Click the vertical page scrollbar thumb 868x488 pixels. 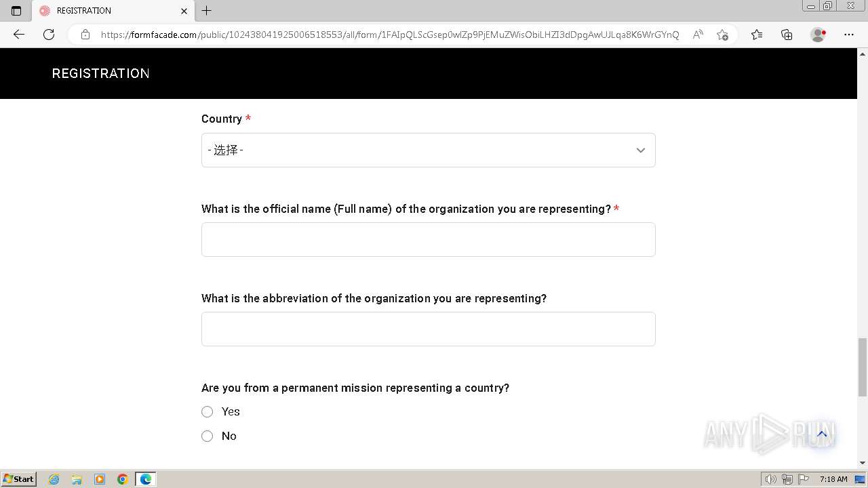pyautogui.click(x=863, y=366)
